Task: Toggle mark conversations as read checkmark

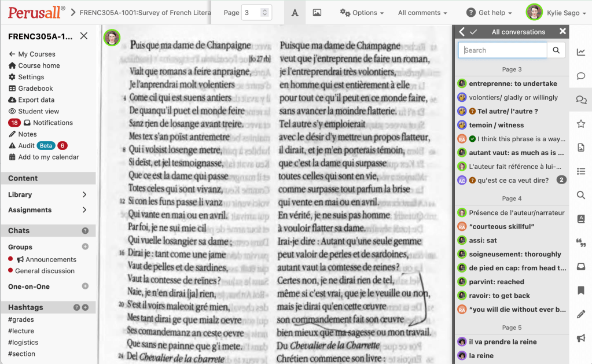Action: 473,31
